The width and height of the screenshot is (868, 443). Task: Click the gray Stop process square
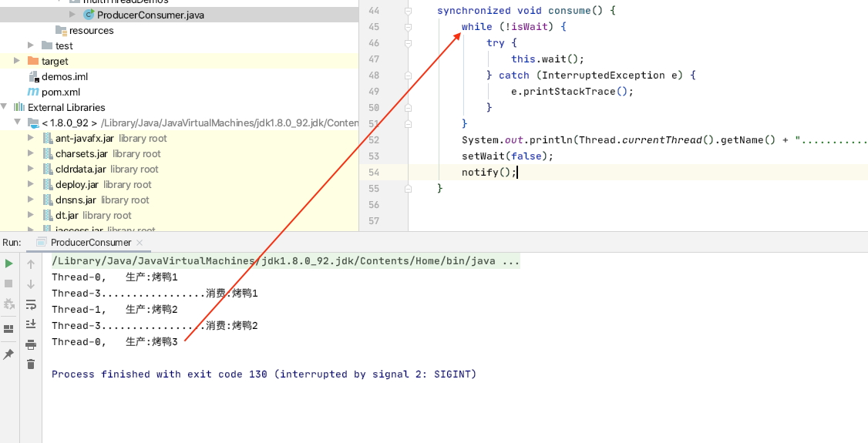tap(9, 284)
